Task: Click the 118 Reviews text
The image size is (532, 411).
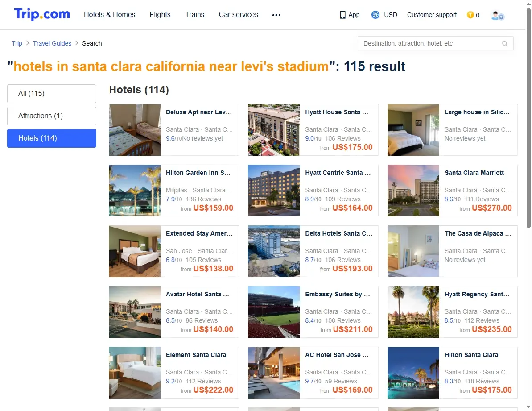Action: [482, 382]
